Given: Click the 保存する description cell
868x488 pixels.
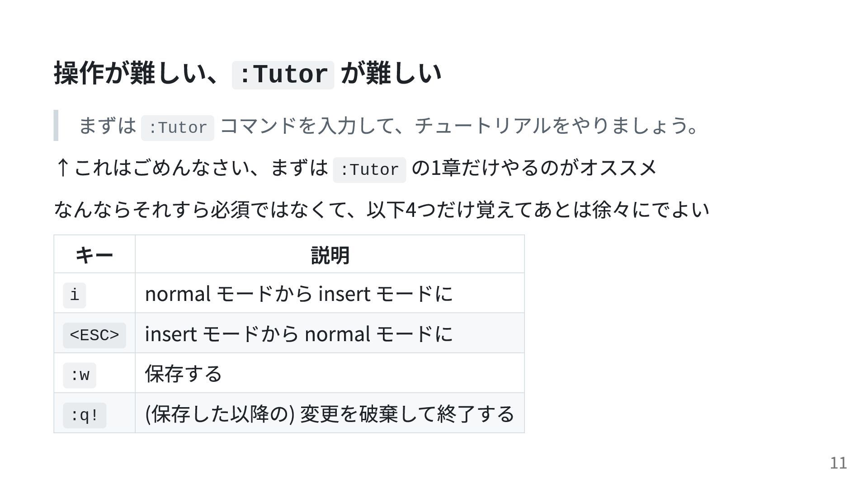Looking at the screenshot, I should 184,374.
